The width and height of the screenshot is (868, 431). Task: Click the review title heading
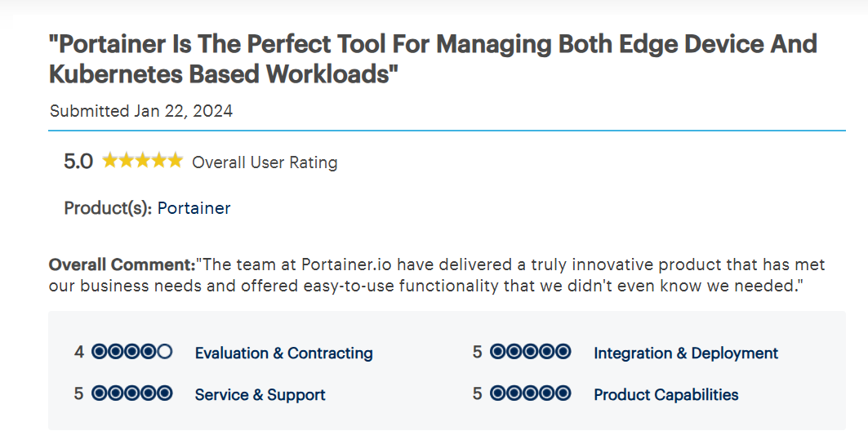click(x=433, y=59)
